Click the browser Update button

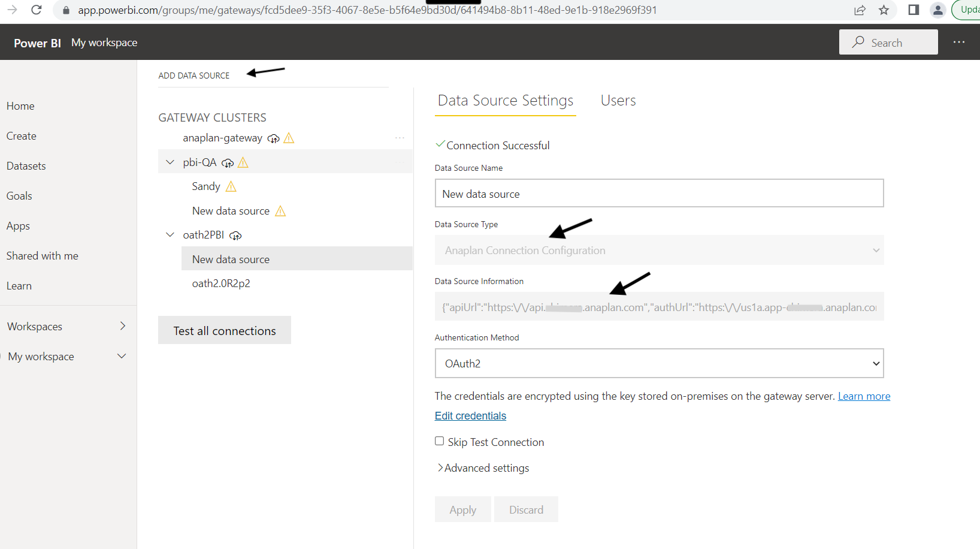[966, 10]
